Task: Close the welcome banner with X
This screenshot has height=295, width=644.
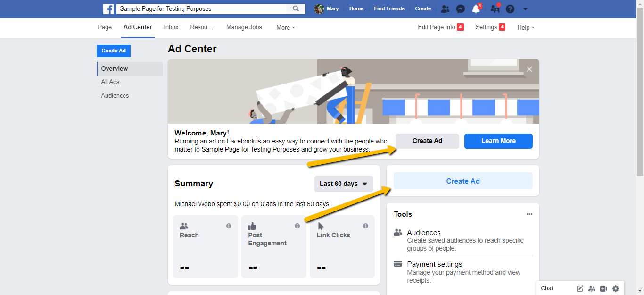Action: coord(529,69)
